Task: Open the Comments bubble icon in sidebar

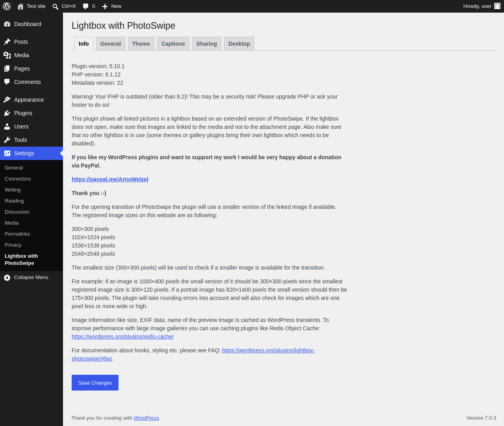Action: pyautogui.click(x=7, y=82)
